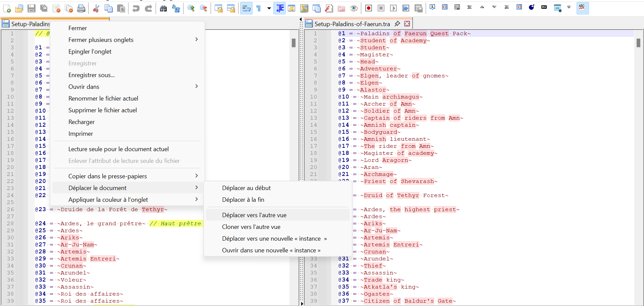The height and width of the screenshot is (306, 644).
Task: Choose 'Déplacer à la fin'
Action: coord(278,200)
